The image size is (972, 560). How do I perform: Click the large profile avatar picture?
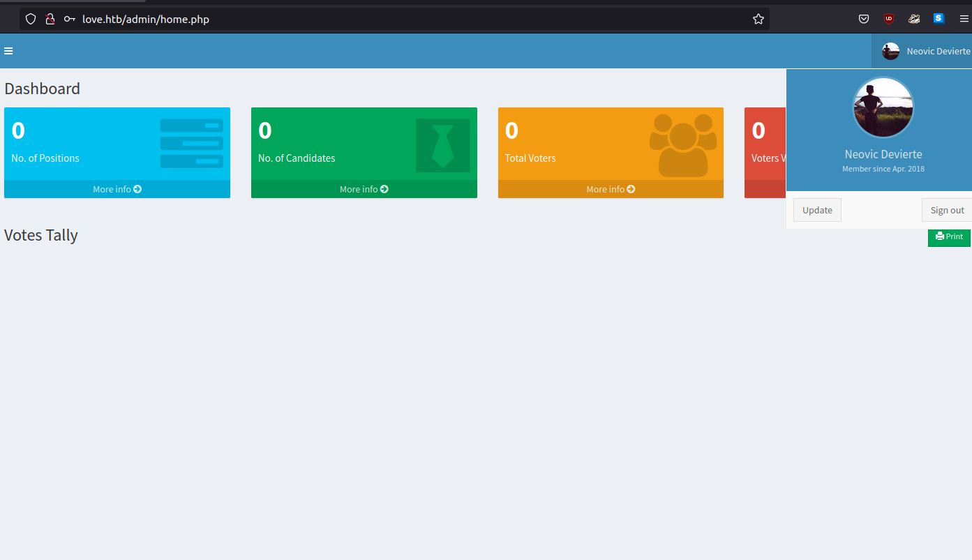click(883, 108)
